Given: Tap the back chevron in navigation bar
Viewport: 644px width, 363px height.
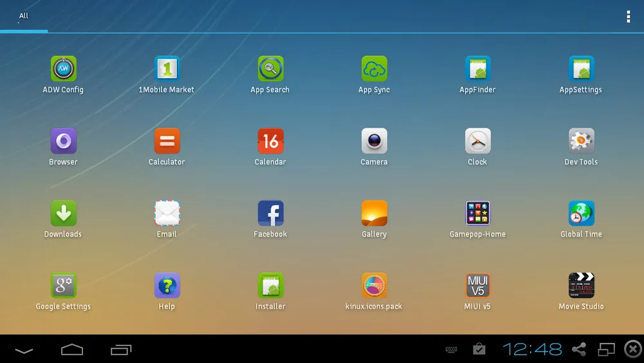Looking at the screenshot, I should pyautogui.click(x=24, y=351).
